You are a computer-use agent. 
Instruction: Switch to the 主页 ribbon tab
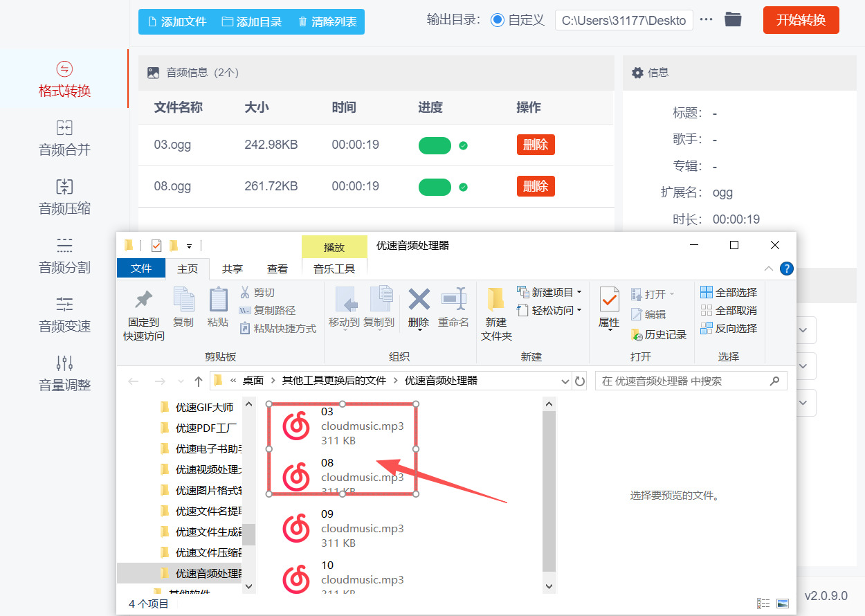pyautogui.click(x=188, y=269)
